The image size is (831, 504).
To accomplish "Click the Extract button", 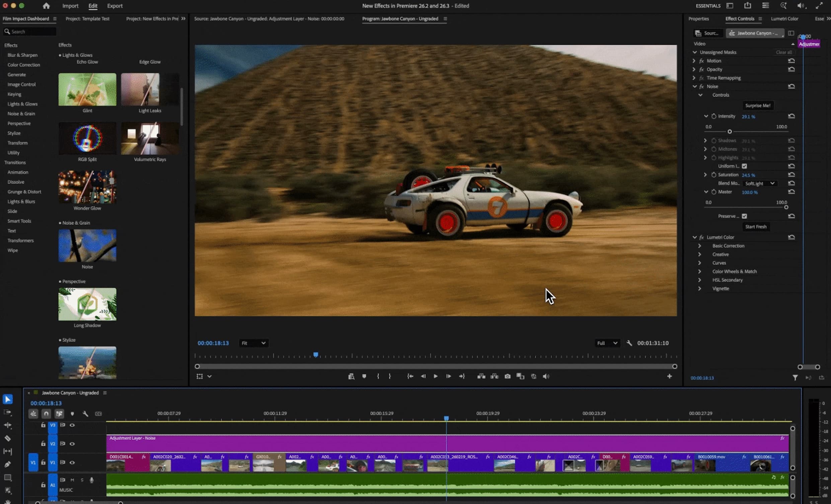I will click(495, 376).
